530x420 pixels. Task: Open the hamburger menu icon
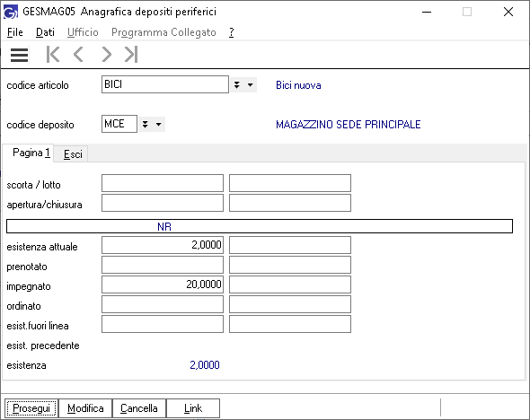pyautogui.click(x=19, y=55)
